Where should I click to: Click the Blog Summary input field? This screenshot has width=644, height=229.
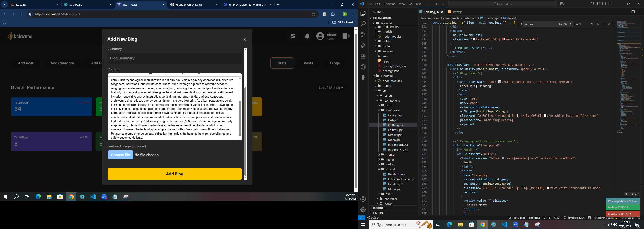[174, 58]
